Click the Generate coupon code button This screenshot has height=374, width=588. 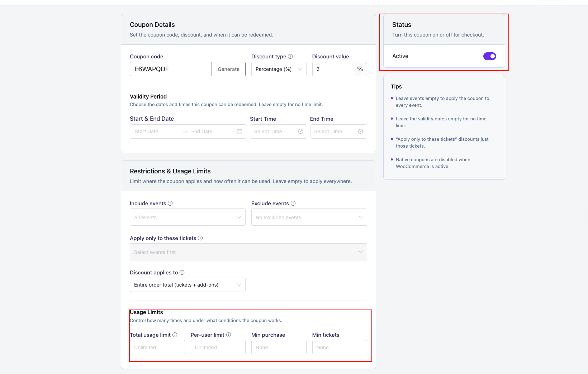tap(228, 69)
